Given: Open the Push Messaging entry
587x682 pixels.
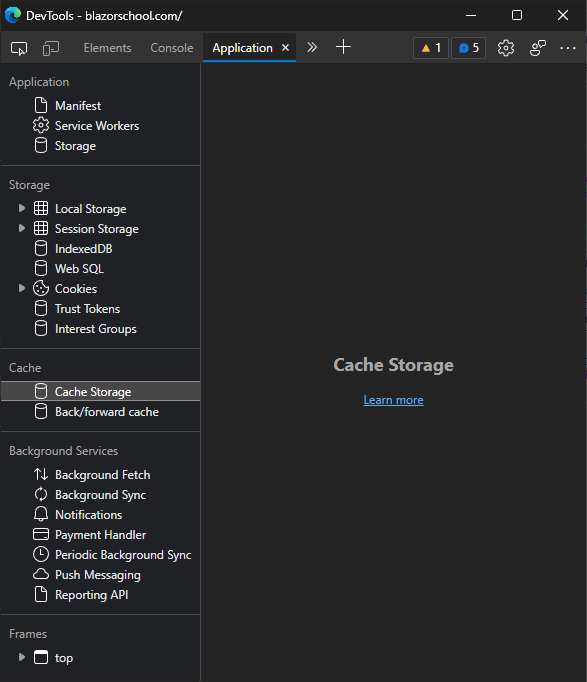Looking at the screenshot, I should pos(98,575).
